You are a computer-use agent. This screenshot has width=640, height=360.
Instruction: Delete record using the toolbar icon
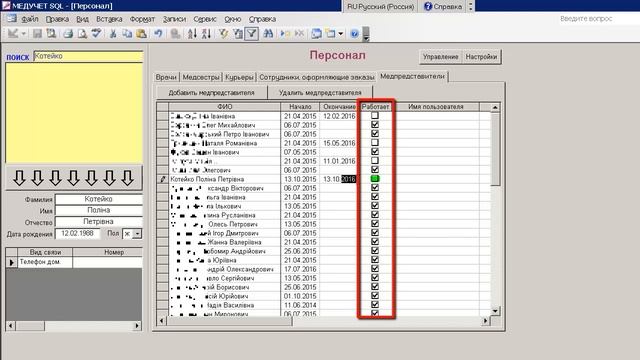tap(299, 33)
